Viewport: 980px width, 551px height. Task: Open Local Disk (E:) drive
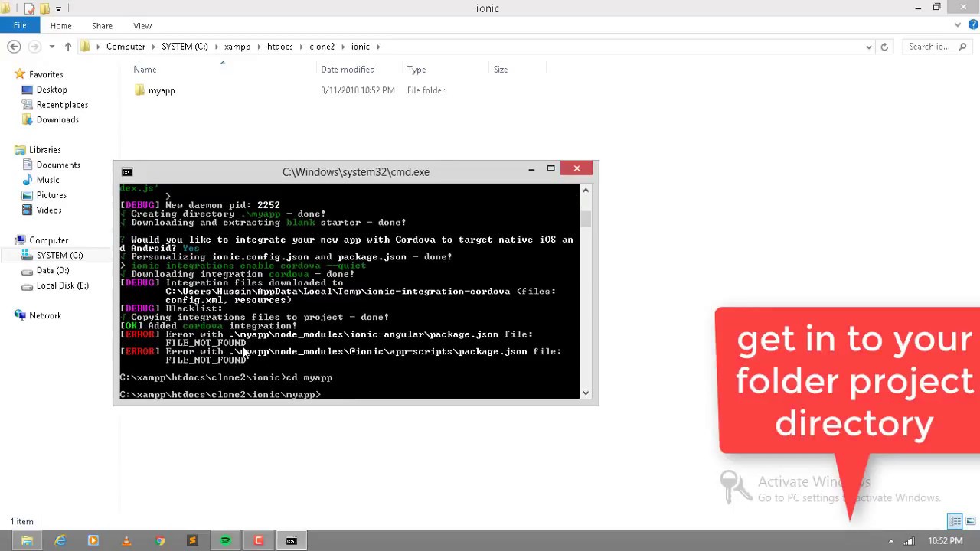pos(62,285)
